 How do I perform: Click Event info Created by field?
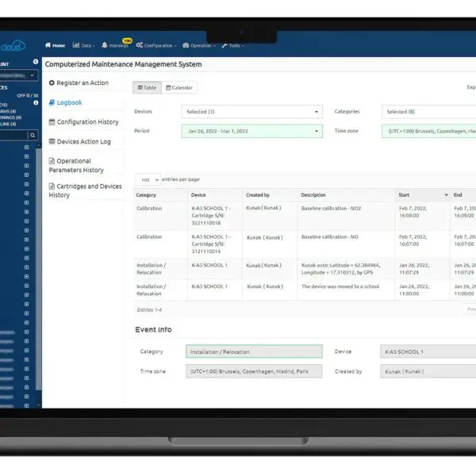point(428,371)
